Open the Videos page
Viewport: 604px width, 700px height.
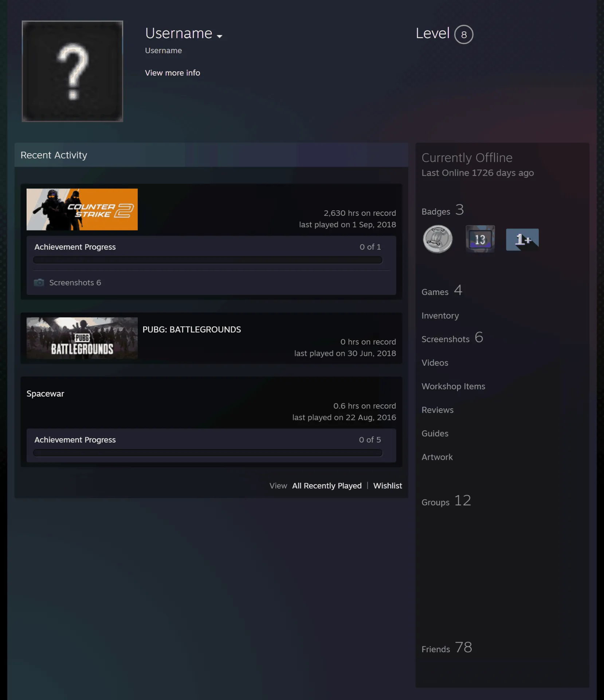point(435,363)
